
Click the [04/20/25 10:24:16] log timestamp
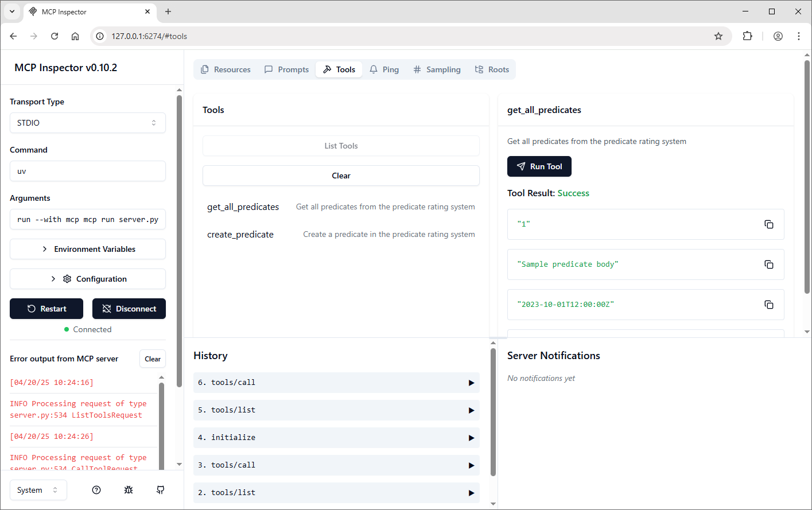[52, 383]
